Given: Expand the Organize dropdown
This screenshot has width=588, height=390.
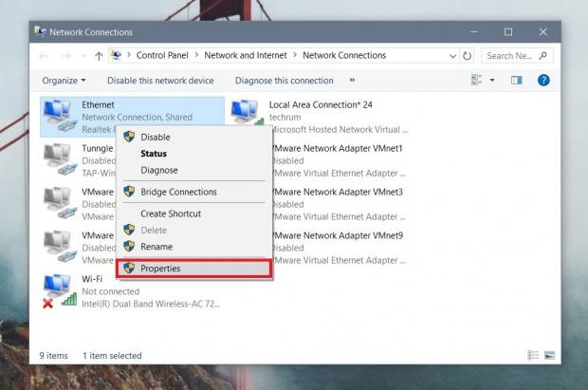Looking at the screenshot, I should (x=64, y=81).
